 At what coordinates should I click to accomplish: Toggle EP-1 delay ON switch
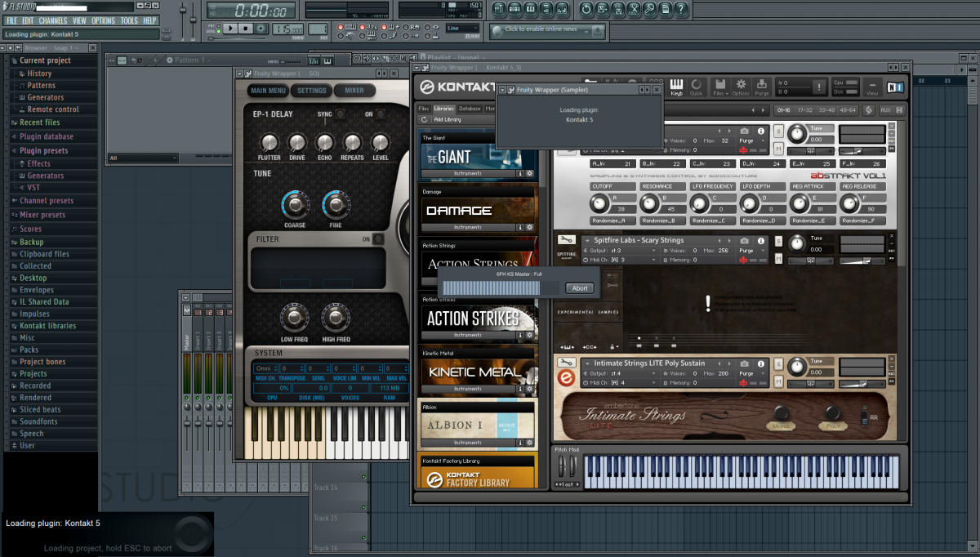(x=380, y=114)
